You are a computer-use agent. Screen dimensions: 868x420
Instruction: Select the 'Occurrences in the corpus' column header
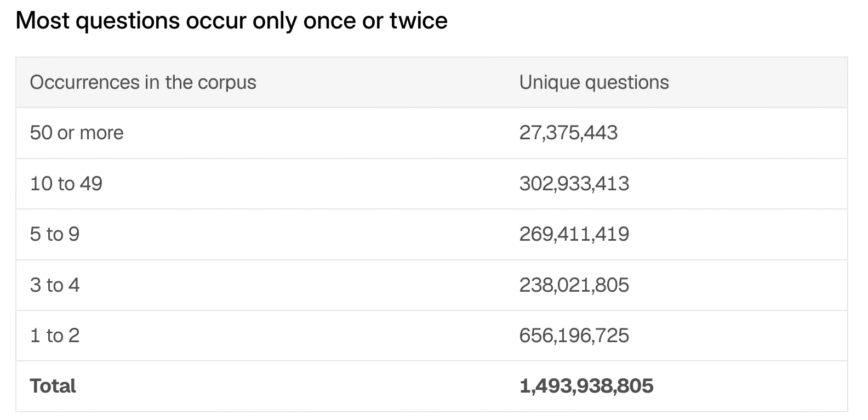(143, 82)
